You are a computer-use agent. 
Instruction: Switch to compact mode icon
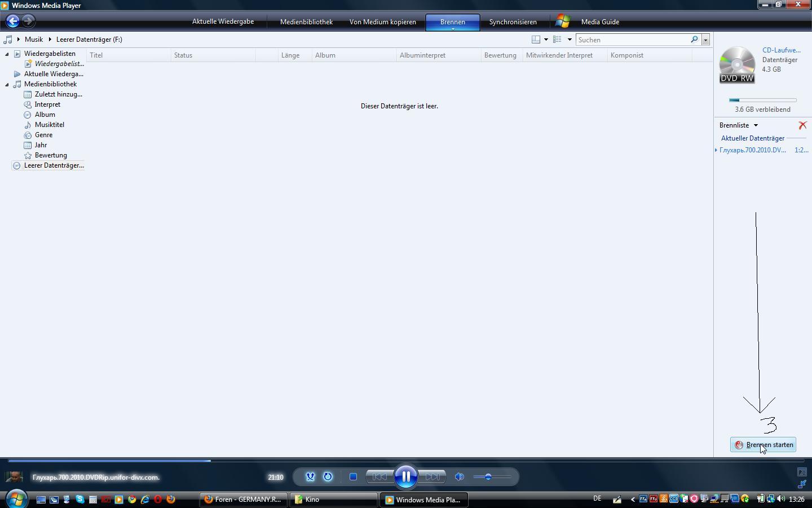point(802,484)
